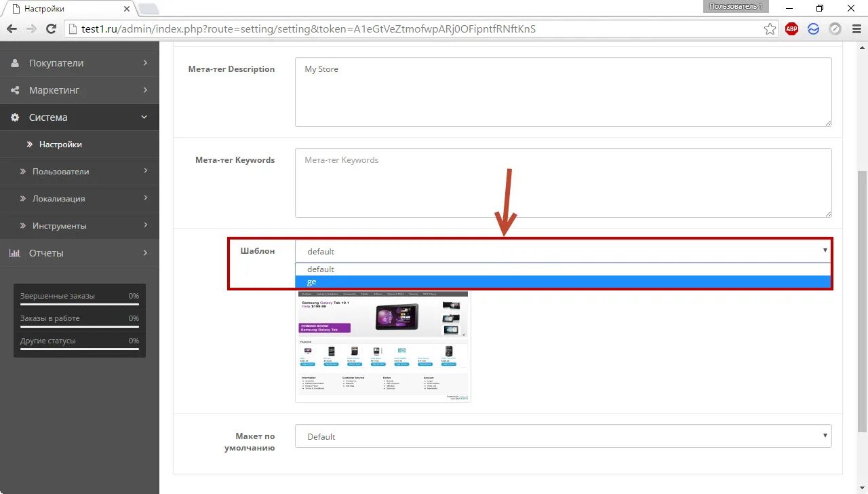Screen dimensions: 868x494
Task: Click the Покупатели person icon
Action: (x=15, y=63)
